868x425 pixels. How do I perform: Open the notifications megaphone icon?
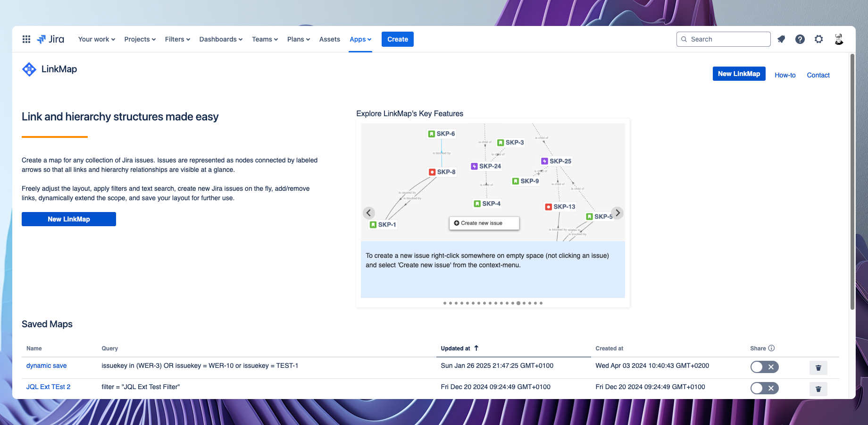781,39
